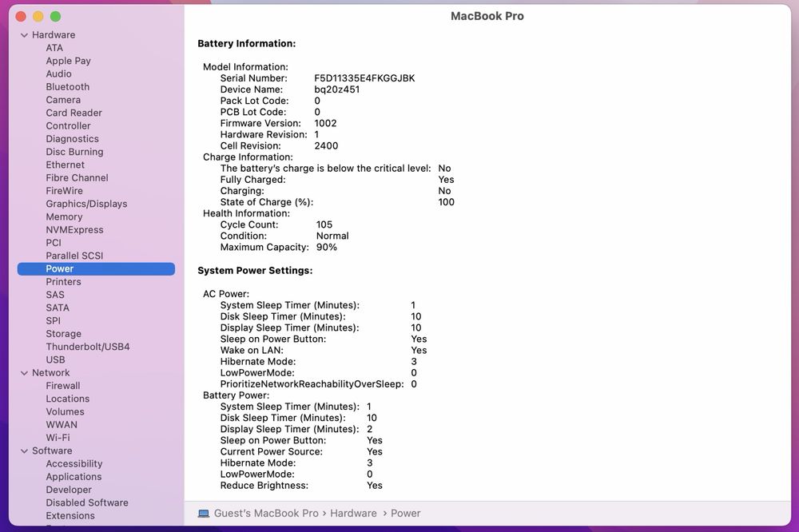
Task: Select Extensions in the sidebar
Action: (70, 516)
